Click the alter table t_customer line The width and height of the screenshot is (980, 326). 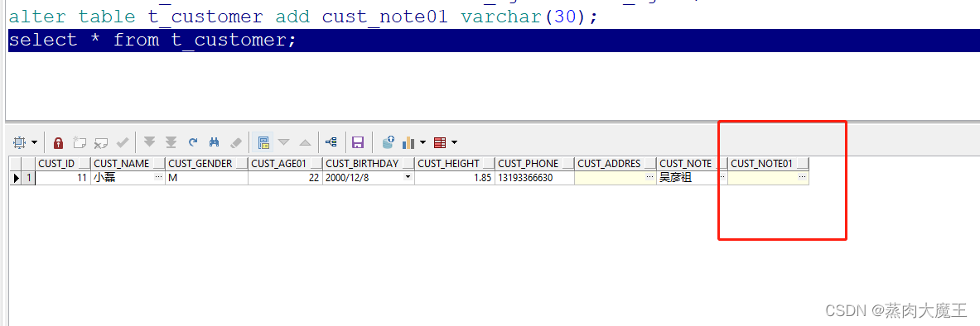[x=303, y=17]
